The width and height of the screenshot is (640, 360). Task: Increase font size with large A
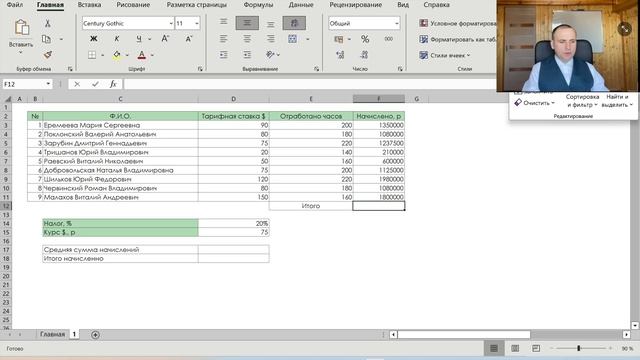(x=165, y=38)
